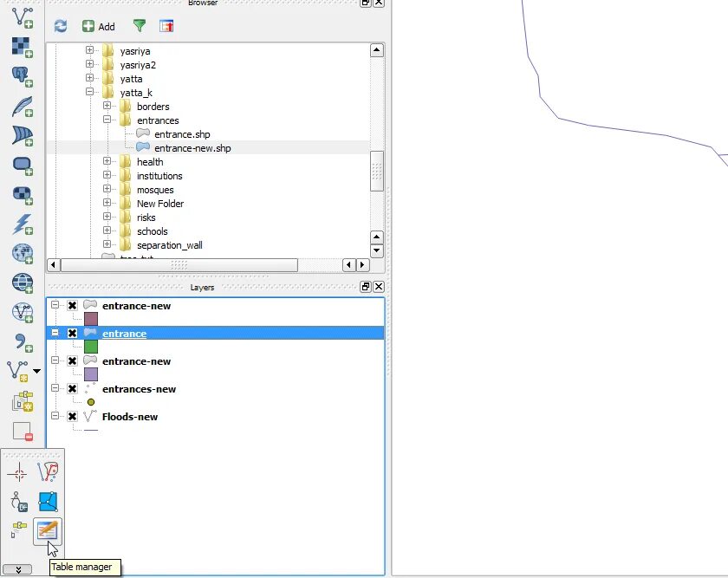Click the Browser vertical scrollbar up arrow
Screen dimensions: 728x578
(x=376, y=50)
